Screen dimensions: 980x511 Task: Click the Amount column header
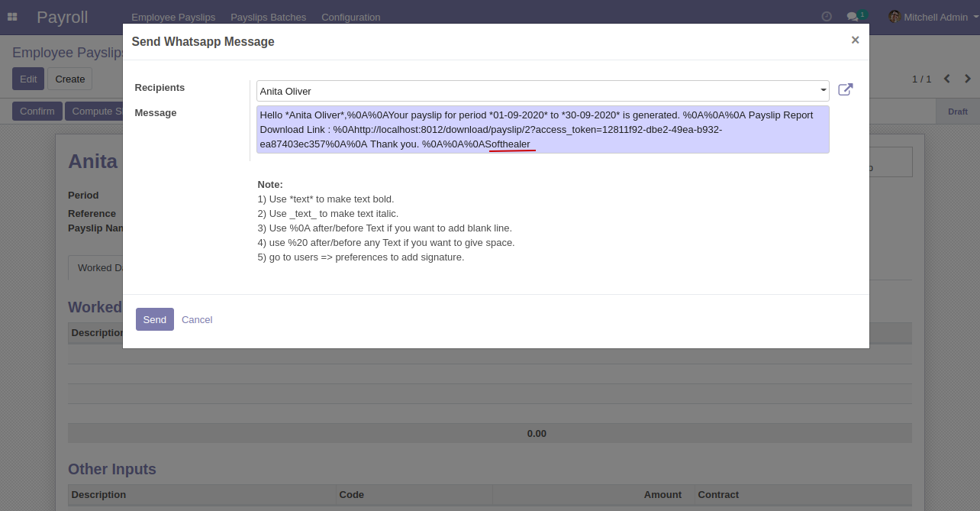click(662, 494)
